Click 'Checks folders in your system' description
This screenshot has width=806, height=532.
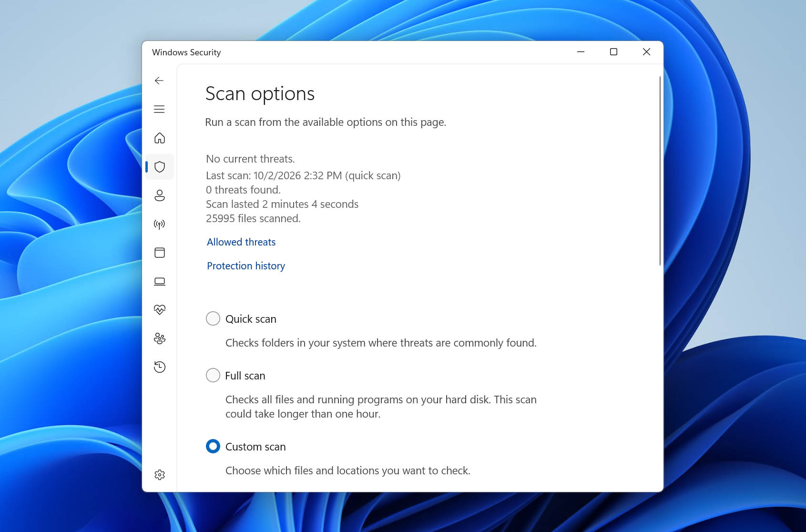(381, 343)
